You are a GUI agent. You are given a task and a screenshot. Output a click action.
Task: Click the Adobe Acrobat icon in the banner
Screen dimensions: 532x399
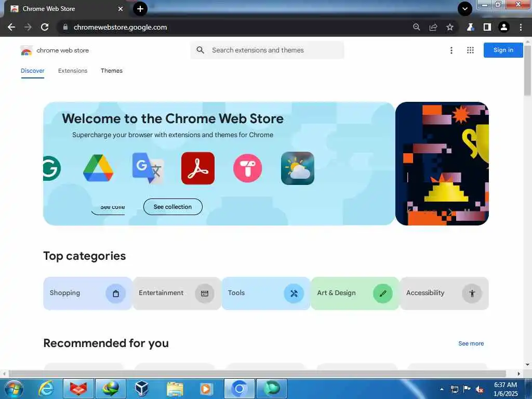click(198, 168)
